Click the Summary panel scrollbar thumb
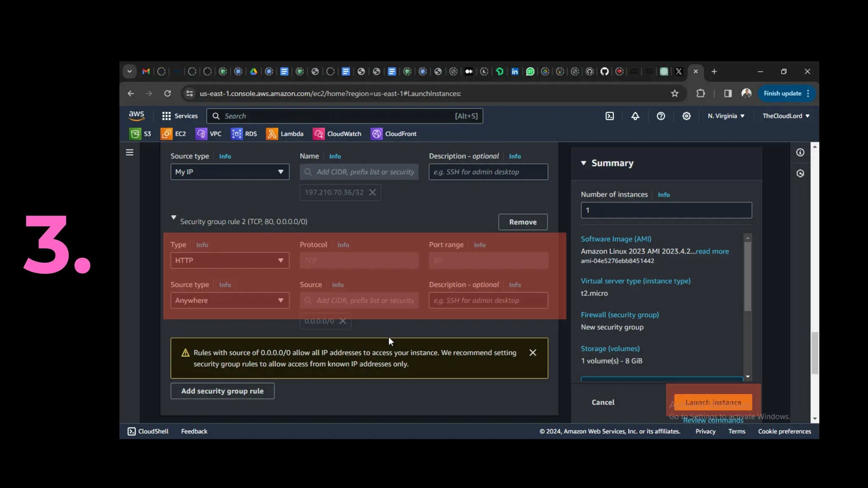 (x=748, y=276)
